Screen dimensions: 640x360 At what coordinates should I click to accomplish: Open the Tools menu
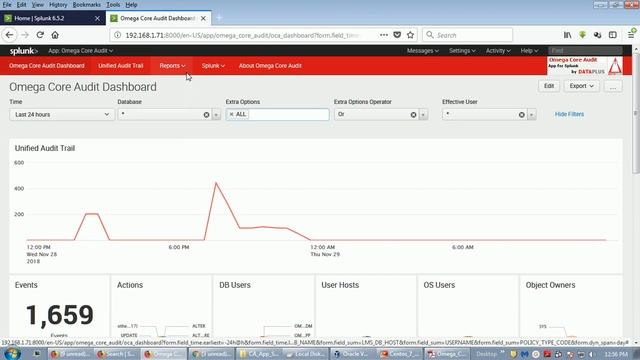(x=113, y=5)
